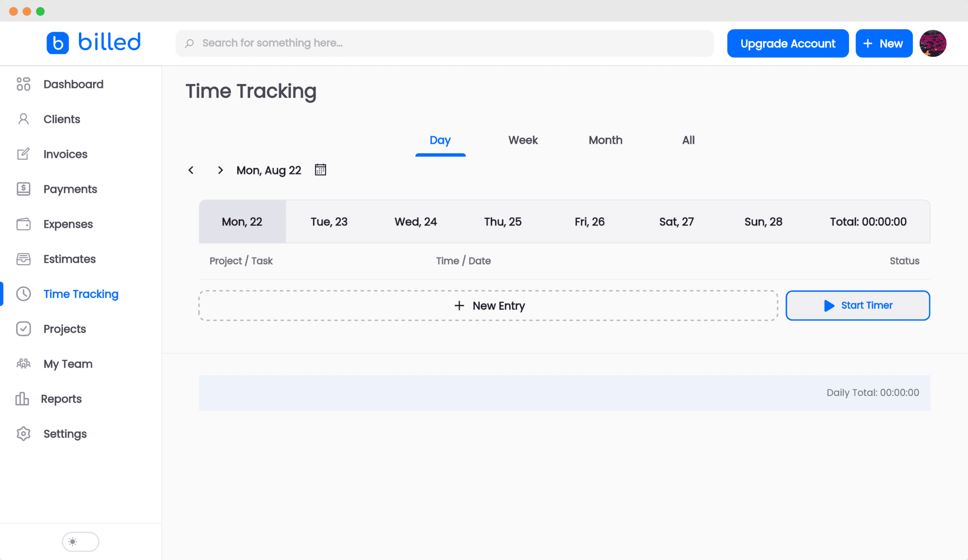Switch to the Week tab
968x560 pixels.
(523, 140)
